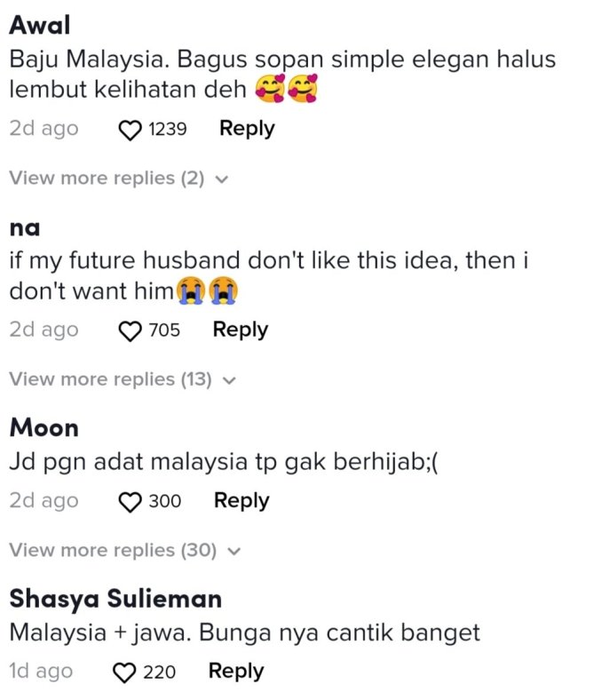Like Awal's comment with the heart icon
The width and height of the screenshot is (602, 700).
pyautogui.click(x=130, y=130)
